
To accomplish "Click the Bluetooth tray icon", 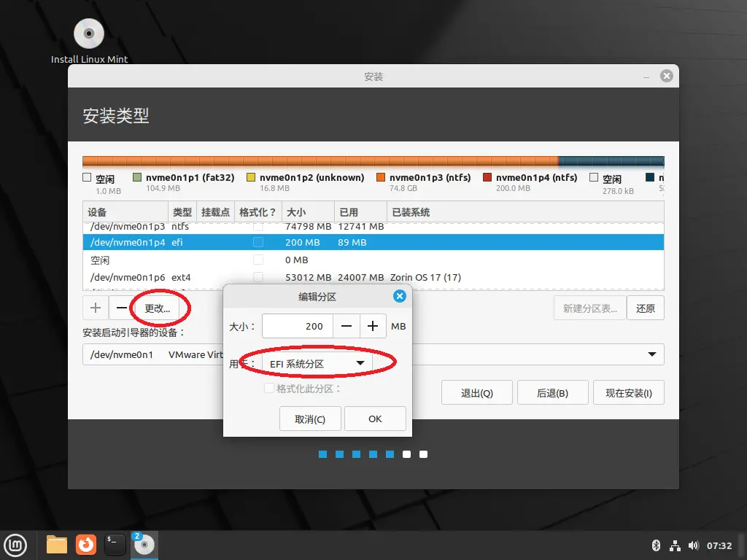I will click(655, 545).
